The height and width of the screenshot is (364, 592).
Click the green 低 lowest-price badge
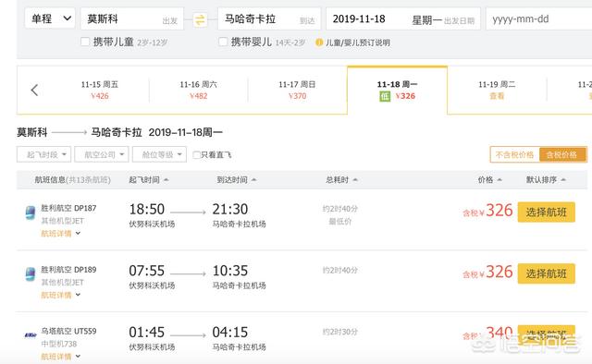point(385,96)
